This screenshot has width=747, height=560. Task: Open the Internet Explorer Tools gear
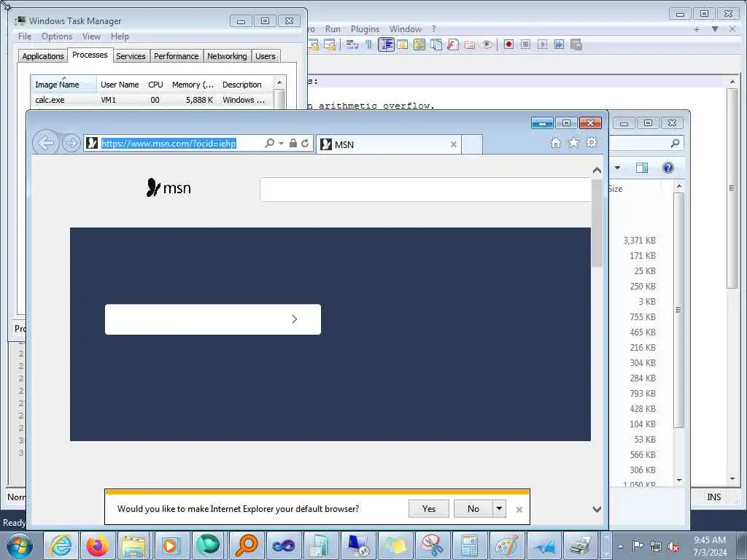point(591,142)
